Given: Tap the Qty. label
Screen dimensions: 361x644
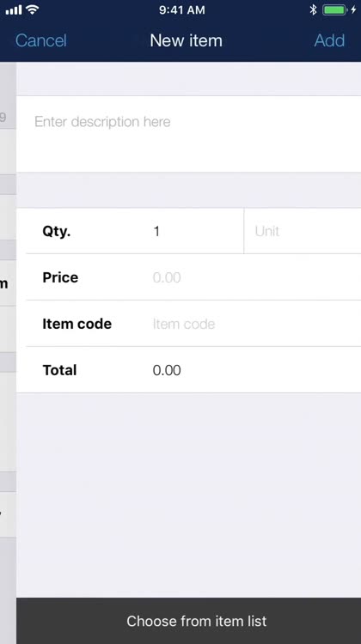Looking at the screenshot, I should coord(57,232).
